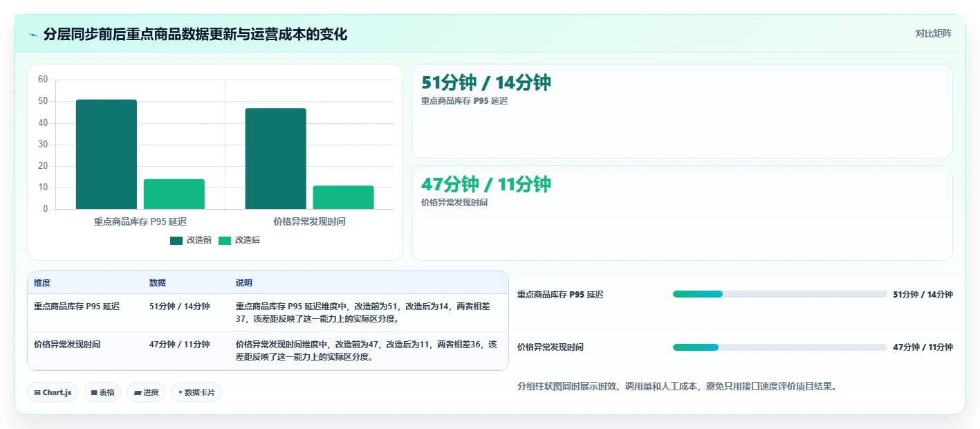Click the 改造前 bar for 价格异常发现时间
This screenshot has height=429, width=980.
pos(276,158)
